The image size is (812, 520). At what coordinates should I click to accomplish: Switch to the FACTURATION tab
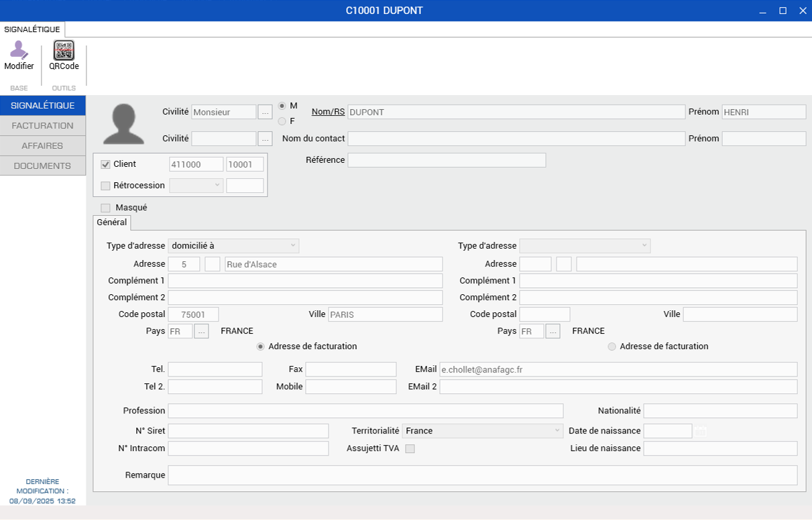click(43, 125)
